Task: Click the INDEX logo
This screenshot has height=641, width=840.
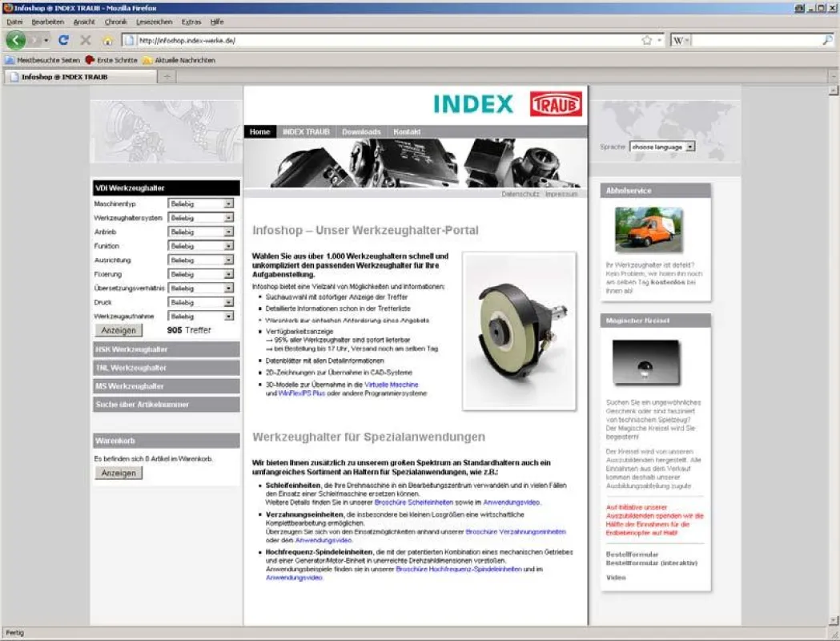Action: [473, 104]
